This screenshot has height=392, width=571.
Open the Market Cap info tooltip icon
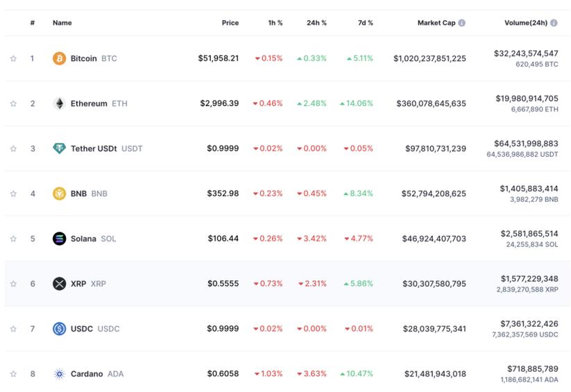pos(462,23)
